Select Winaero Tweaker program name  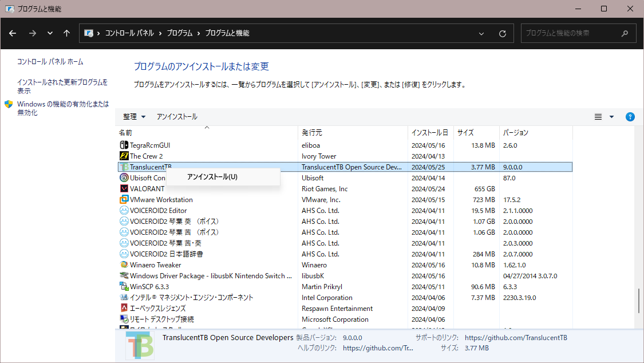155,265
